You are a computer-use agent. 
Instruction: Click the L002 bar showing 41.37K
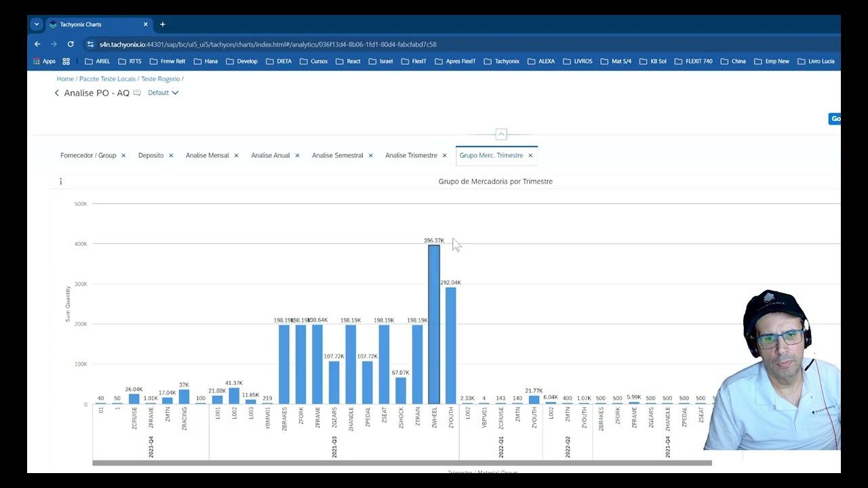pyautogui.click(x=234, y=396)
